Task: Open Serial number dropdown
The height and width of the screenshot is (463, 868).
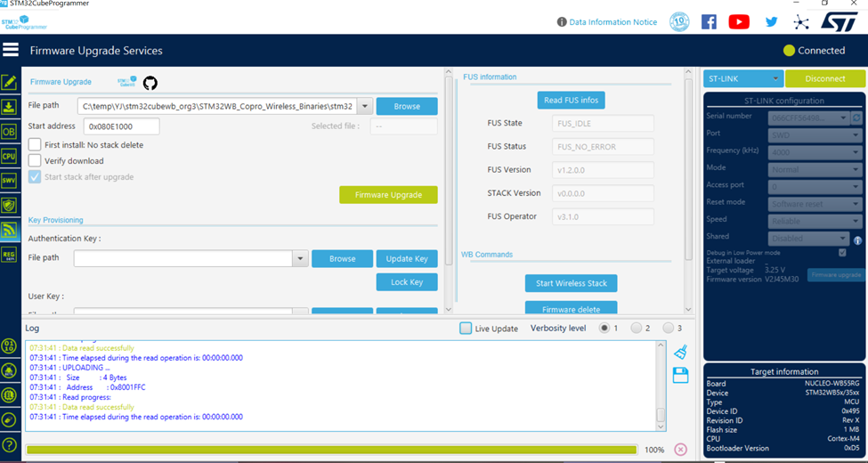Action: (x=808, y=118)
